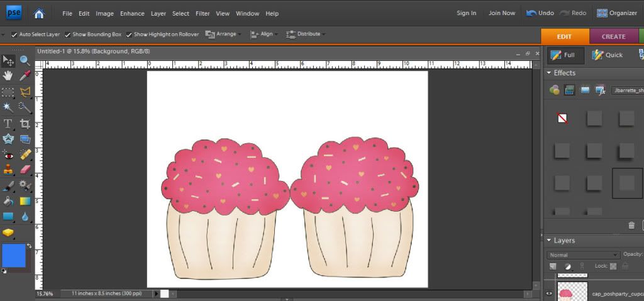Select the Eyedropper tool
644x301 pixels.
25,76
